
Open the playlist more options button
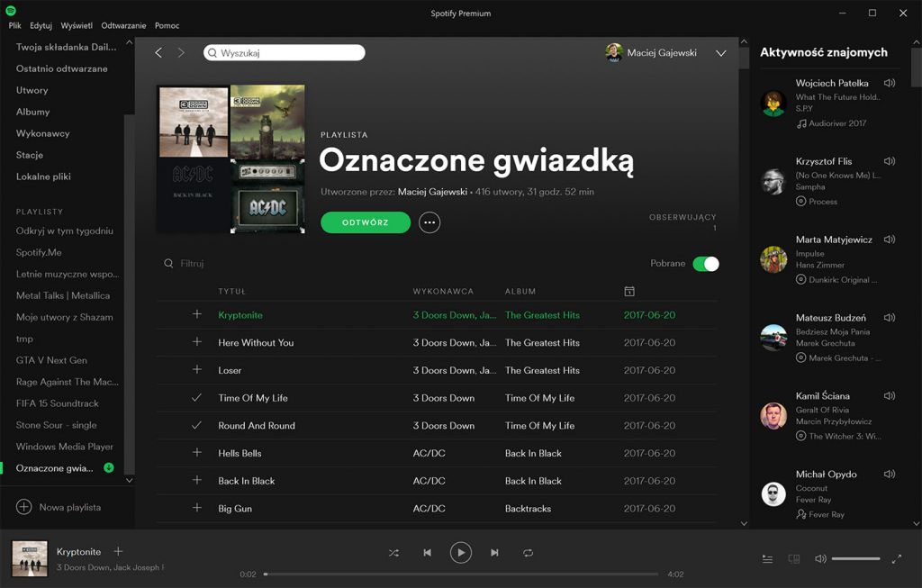(429, 222)
